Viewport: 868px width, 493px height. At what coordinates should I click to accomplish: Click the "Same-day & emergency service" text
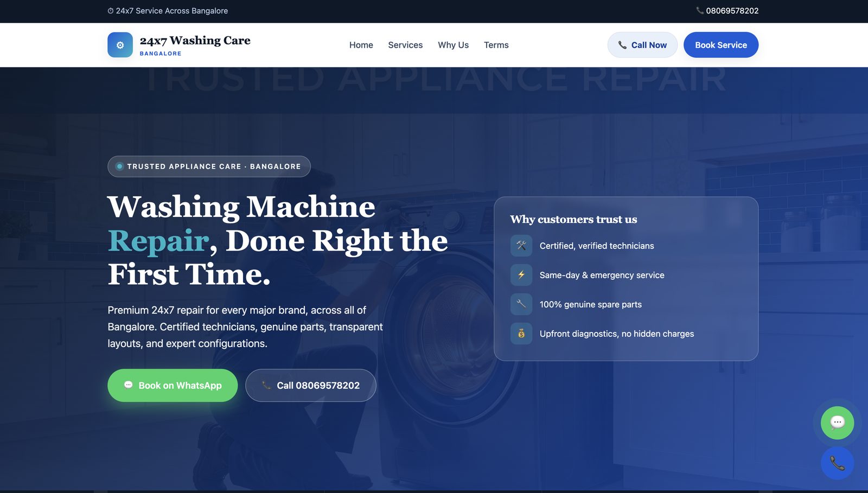point(602,275)
